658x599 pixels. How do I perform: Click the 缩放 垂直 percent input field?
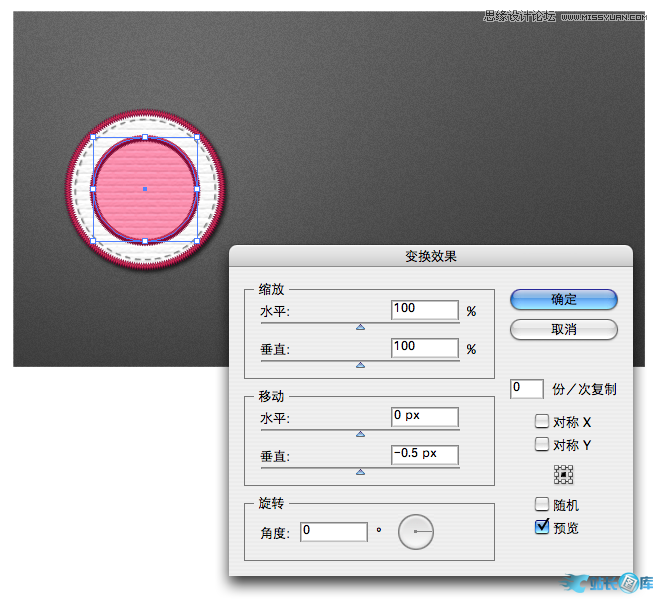pos(425,348)
